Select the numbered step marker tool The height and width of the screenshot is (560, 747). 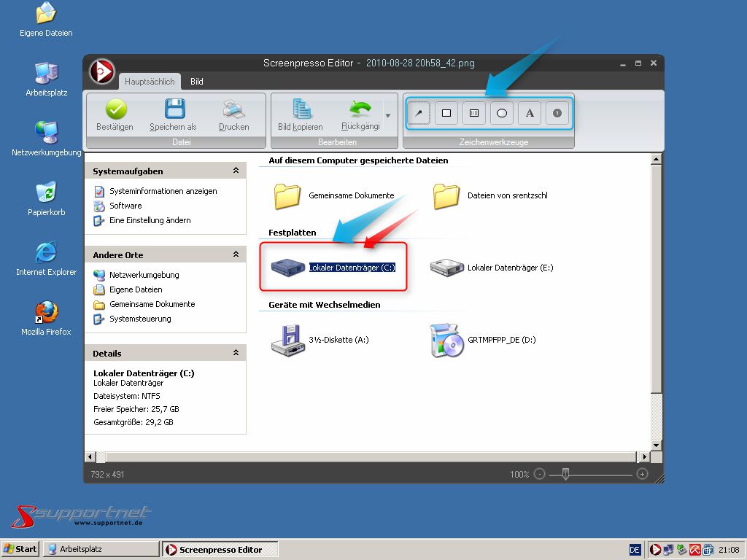tap(557, 113)
